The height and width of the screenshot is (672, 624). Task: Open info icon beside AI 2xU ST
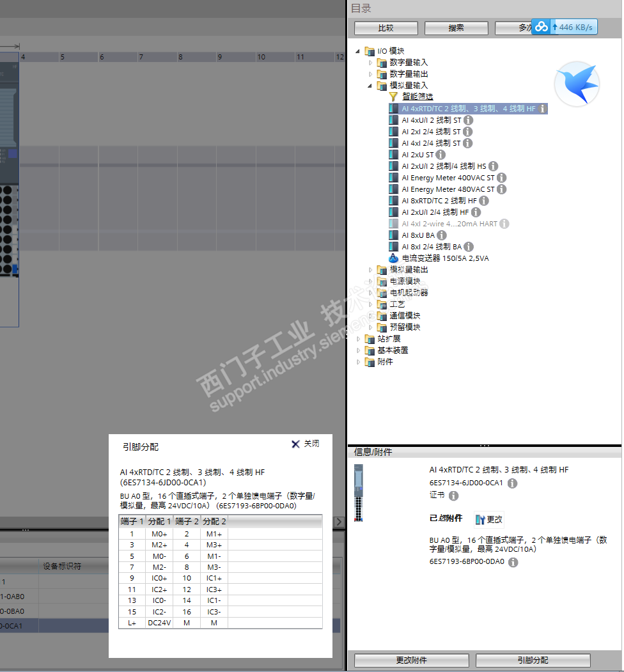pos(441,155)
